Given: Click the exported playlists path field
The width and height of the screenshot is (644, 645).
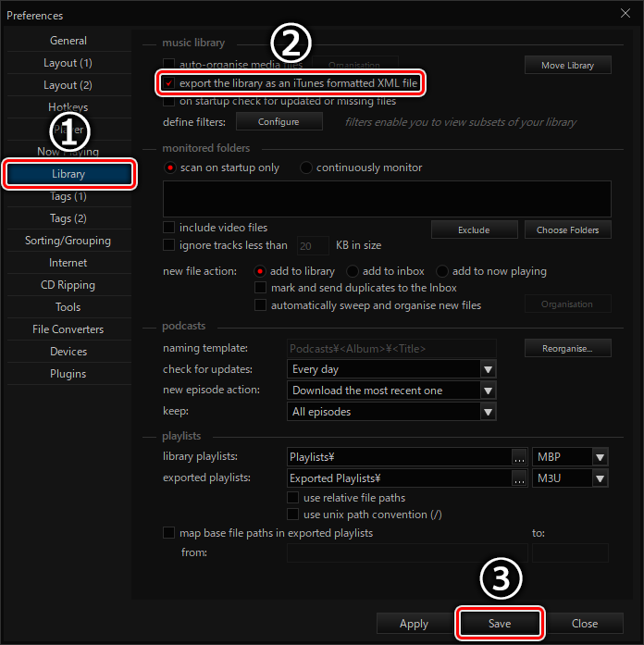Looking at the screenshot, I should (x=400, y=478).
